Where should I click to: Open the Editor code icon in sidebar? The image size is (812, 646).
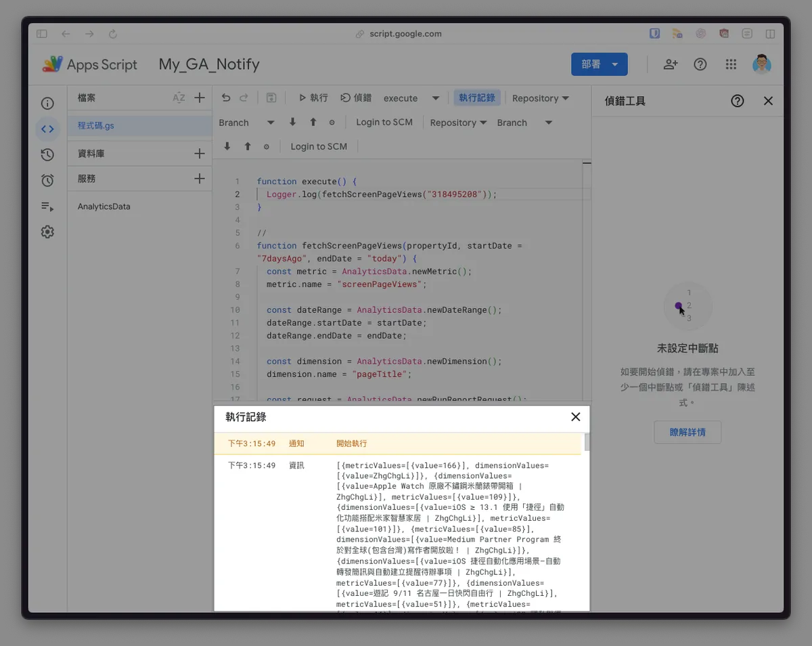[x=47, y=129]
